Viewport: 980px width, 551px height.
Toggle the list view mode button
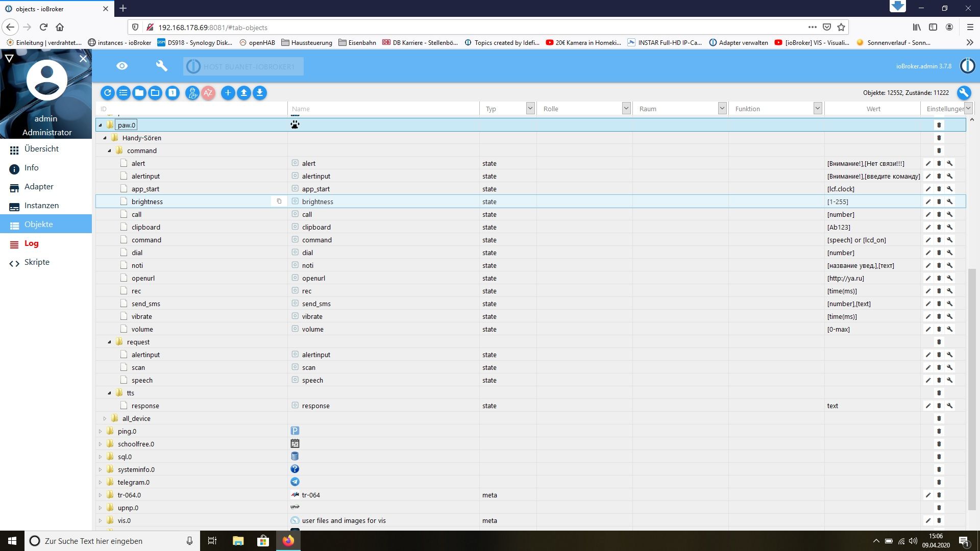[124, 93]
